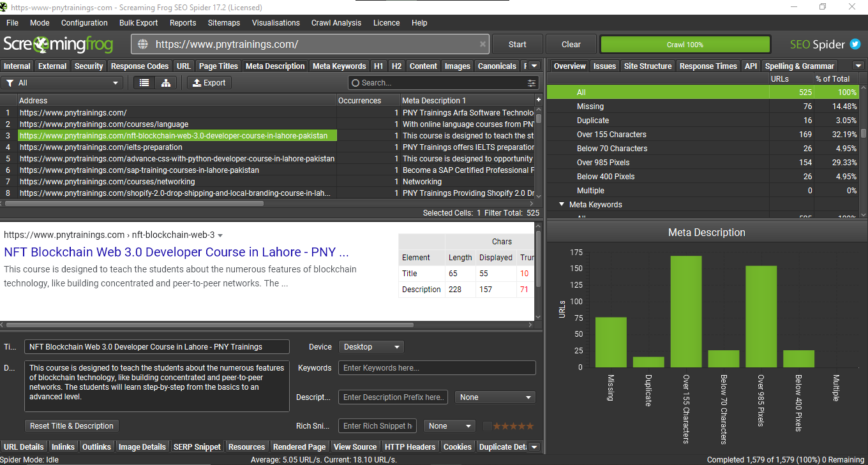Screen dimensions: 868x465
Task: Select the Duplicate row in overview
Action: (703, 121)
